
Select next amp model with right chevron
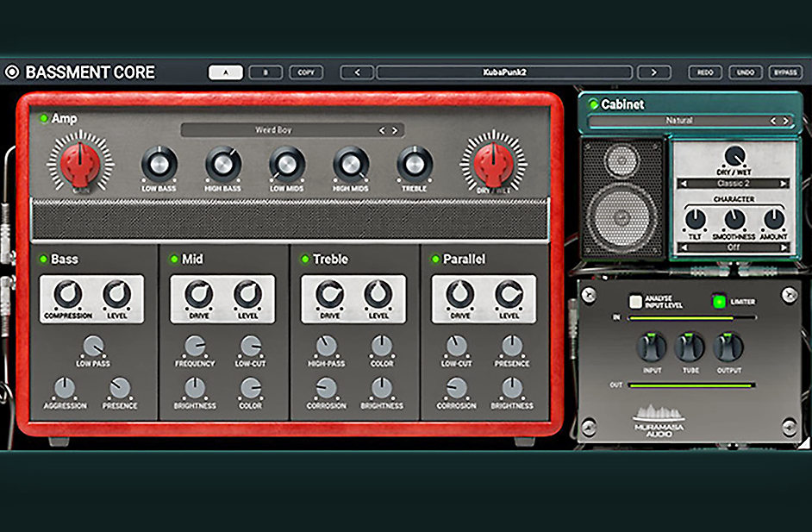[395, 130]
